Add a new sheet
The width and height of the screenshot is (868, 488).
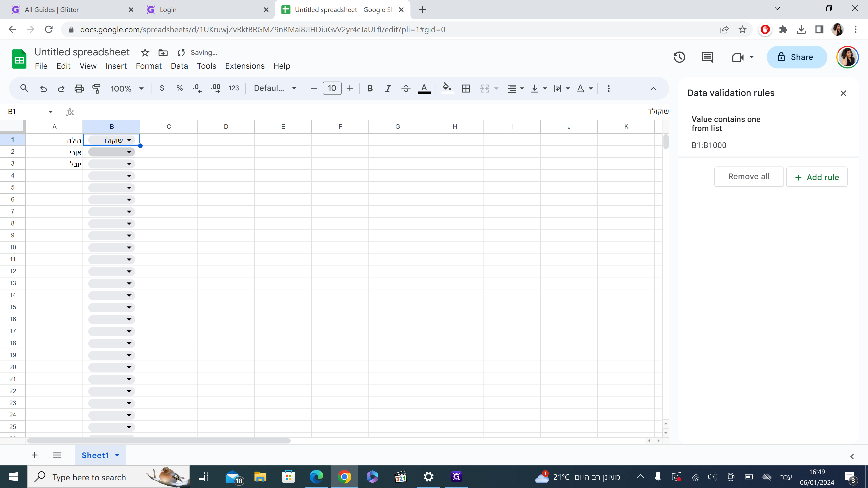(34, 455)
